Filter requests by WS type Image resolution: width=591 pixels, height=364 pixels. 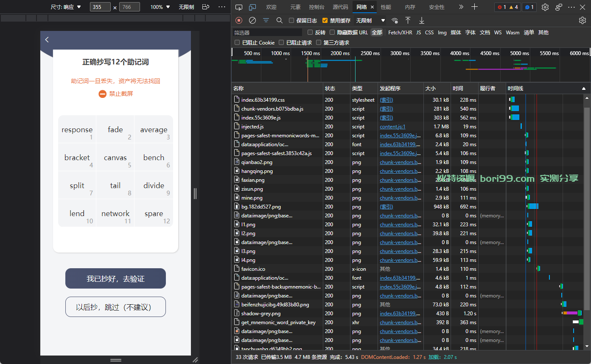pos(498,32)
